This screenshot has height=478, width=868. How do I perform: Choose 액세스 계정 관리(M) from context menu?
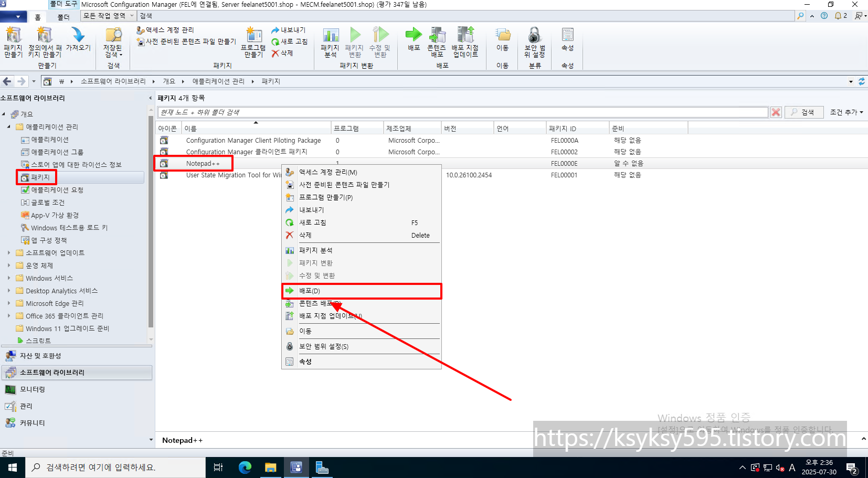tap(362, 172)
